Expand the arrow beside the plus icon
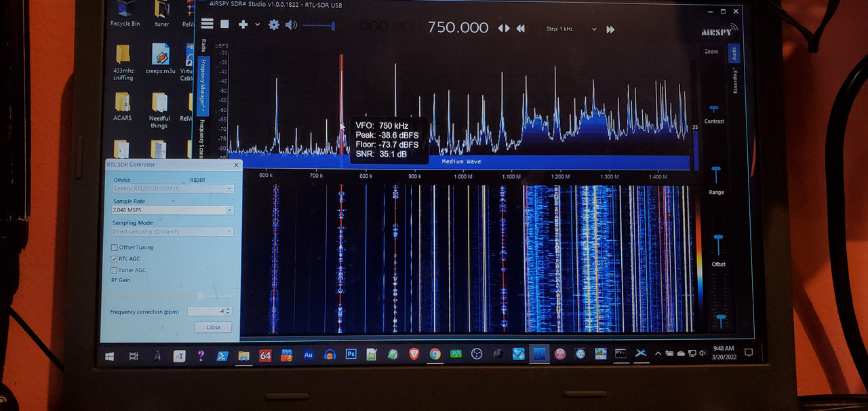 click(x=257, y=25)
